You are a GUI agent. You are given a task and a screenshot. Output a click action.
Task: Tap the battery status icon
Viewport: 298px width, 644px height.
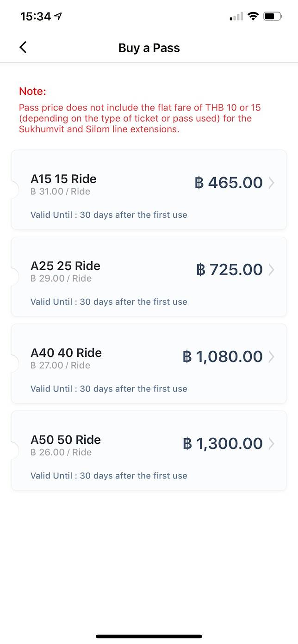[272, 16]
